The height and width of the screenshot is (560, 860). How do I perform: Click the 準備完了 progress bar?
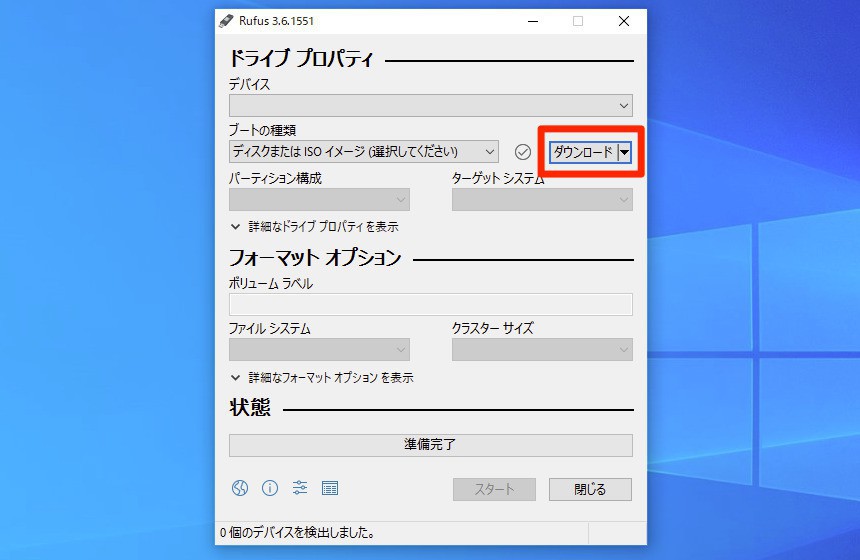click(x=431, y=445)
